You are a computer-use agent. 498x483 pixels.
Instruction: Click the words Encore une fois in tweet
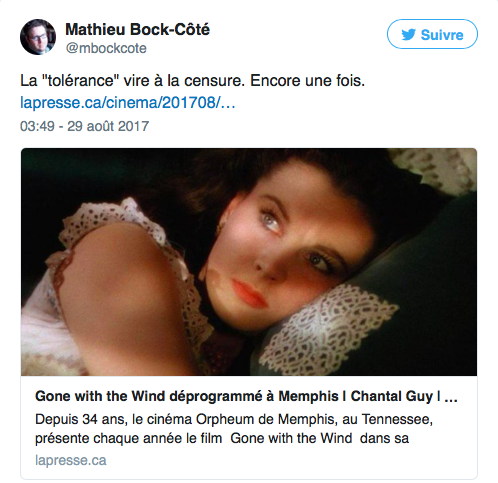[x=307, y=81]
